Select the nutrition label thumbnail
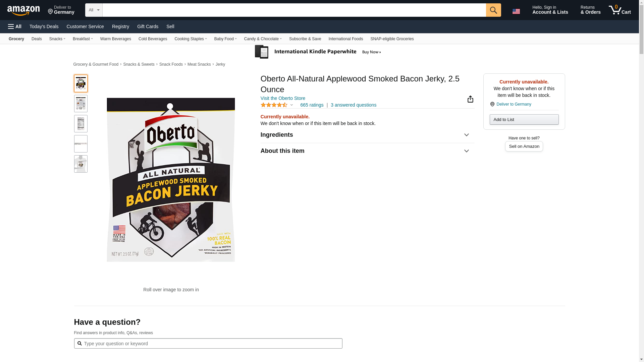This screenshot has height=362, width=644. (x=81, y=124)
